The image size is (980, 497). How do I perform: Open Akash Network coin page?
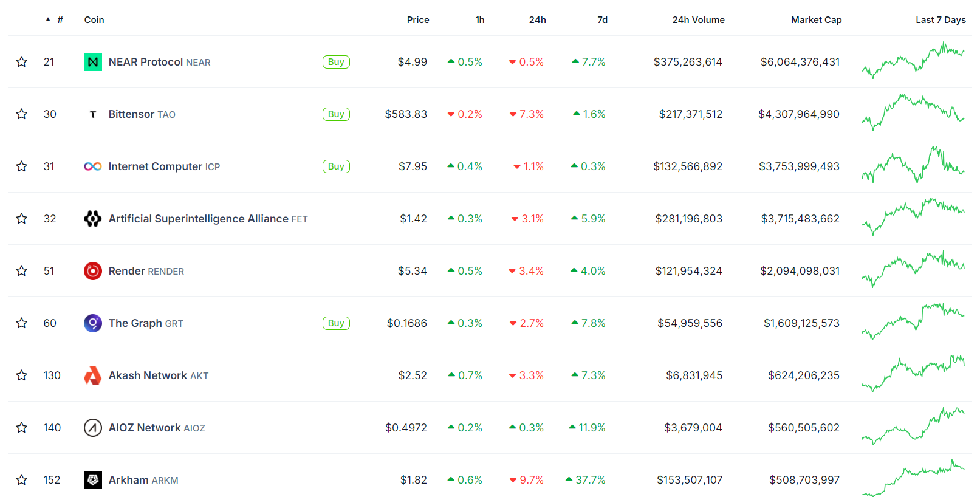click(159, 375)
